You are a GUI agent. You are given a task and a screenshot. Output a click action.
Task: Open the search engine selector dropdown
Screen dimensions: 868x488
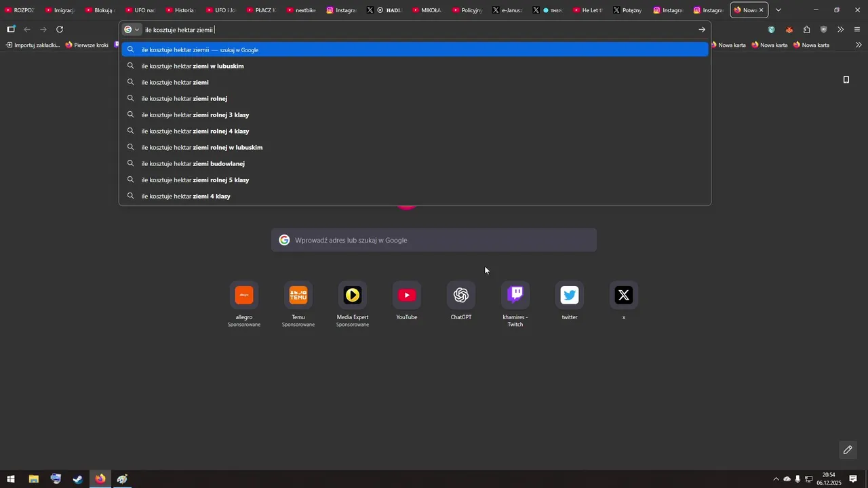click(132, 30)
